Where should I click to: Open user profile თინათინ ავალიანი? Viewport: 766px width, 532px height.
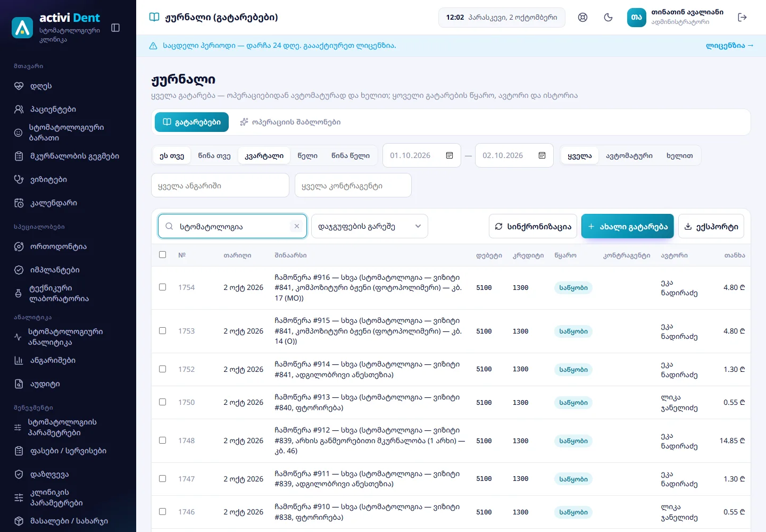tap(676, 18)
